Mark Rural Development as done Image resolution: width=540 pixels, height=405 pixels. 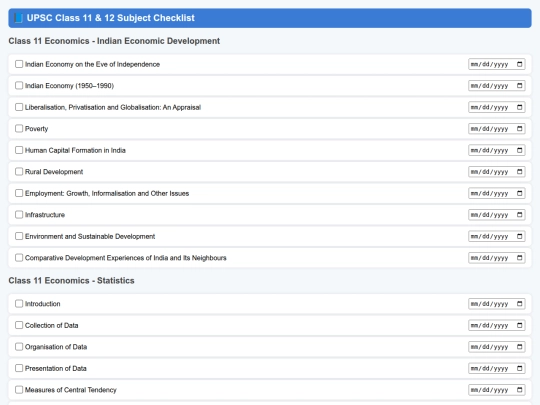[19, 172]
